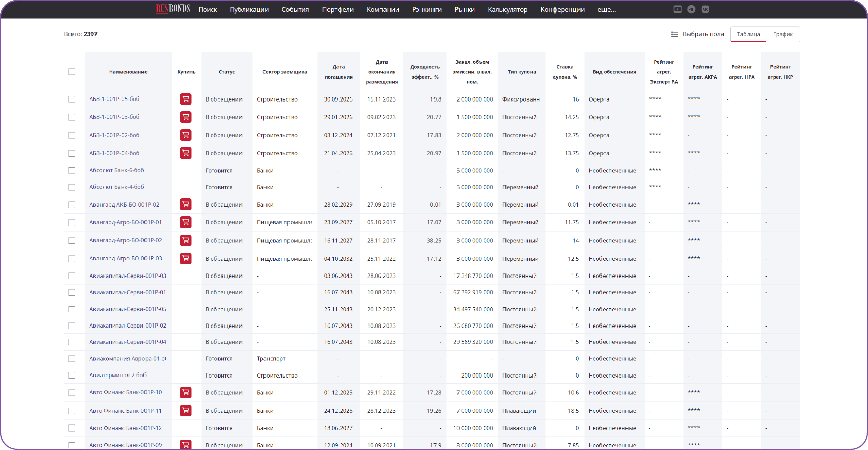Open the Рэнкинги menu
This screenshot has height=450, width=868.
427,9
